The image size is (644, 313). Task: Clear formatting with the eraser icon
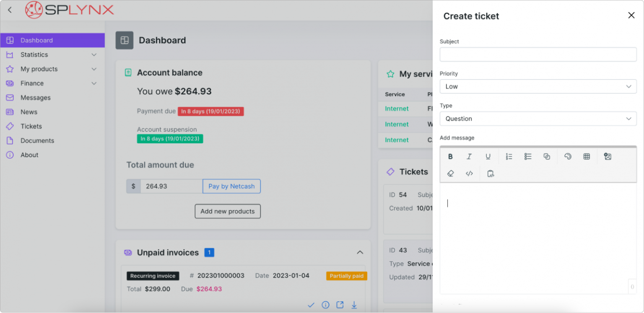450,173
